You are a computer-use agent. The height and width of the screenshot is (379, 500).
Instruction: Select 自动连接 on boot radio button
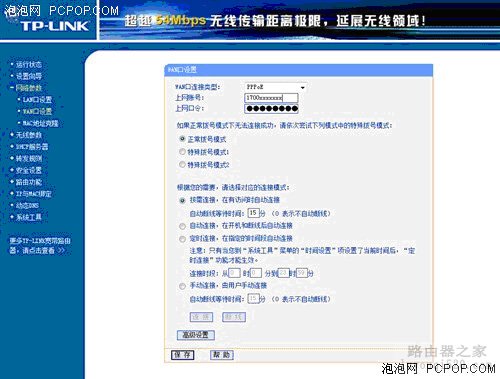(182, 226)
